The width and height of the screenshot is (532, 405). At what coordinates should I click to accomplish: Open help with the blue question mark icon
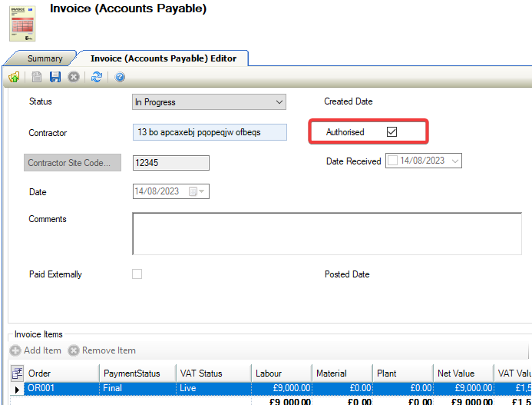click(x=120, y=77)
